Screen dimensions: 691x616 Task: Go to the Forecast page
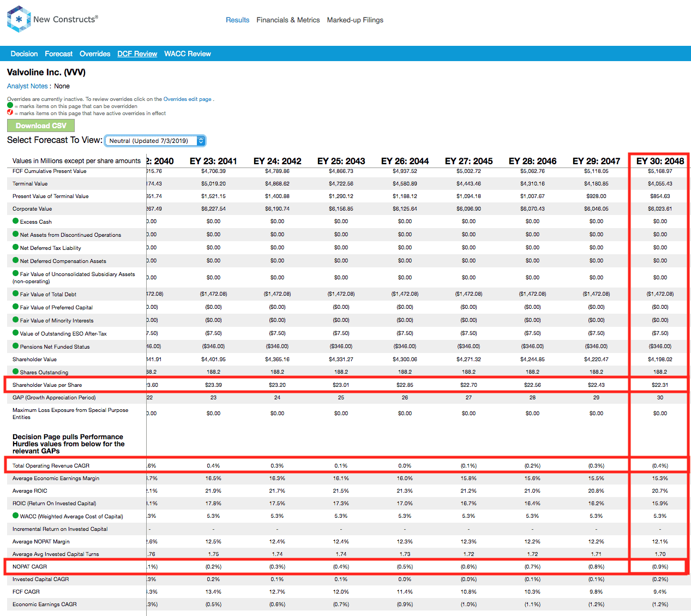point(58,53)
